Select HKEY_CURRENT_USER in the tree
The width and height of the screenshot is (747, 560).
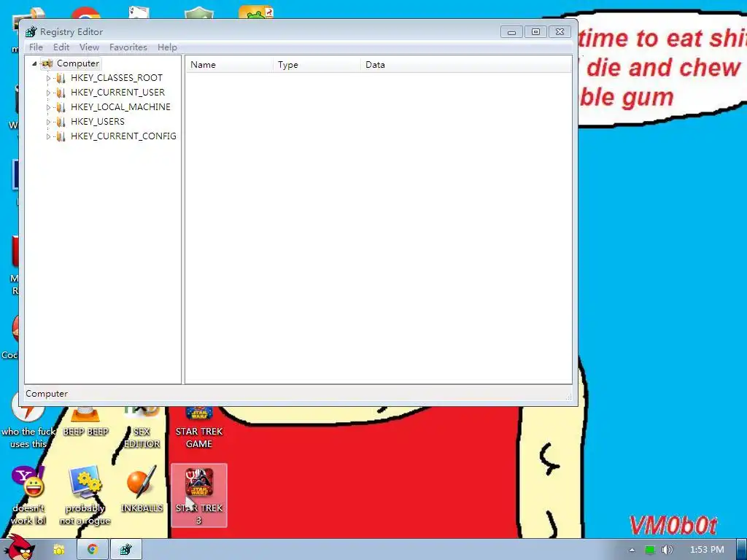click(117, 93)
